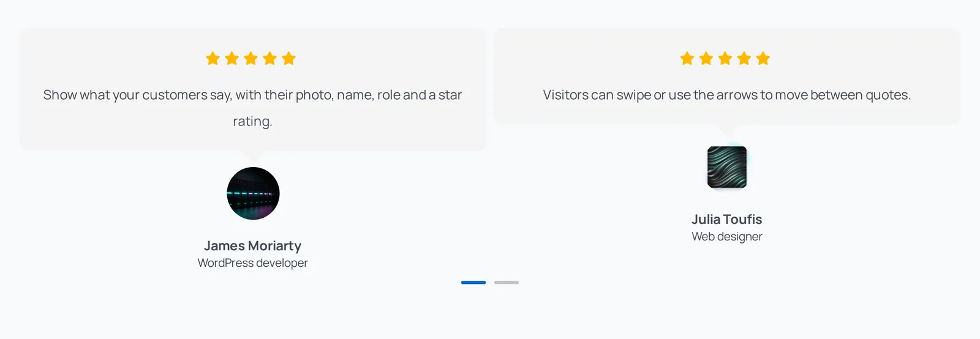The width and height of the screenshot is (980, 339).
Task: Click the WordPress developer role text
Action: pos(252,263)
